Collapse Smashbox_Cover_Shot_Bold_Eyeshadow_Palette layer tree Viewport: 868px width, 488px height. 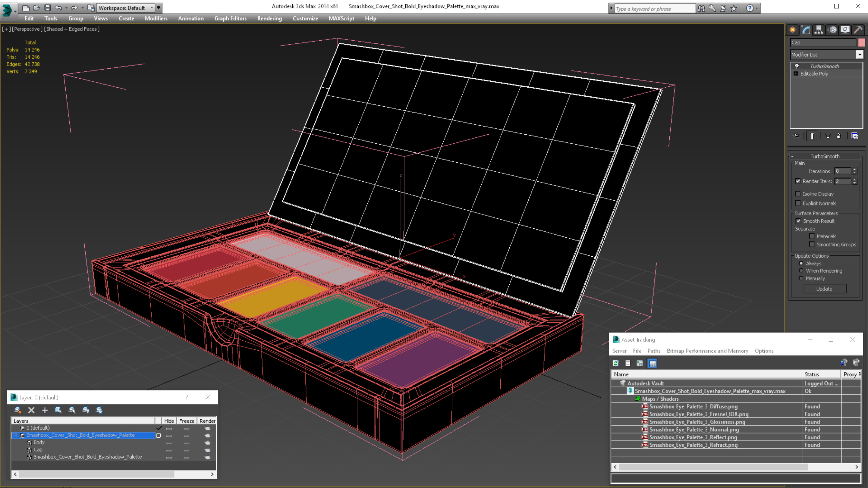tap(15, 435)
